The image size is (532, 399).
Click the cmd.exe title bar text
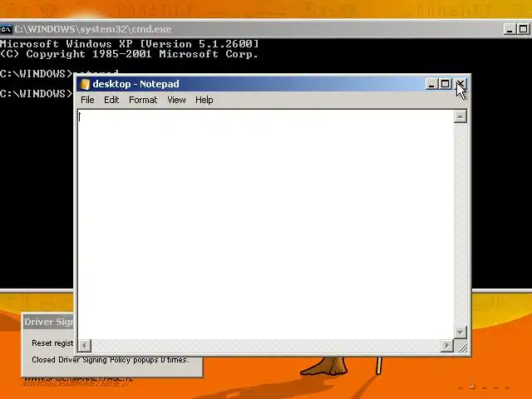pyautogui.click(x=93, y=29)
